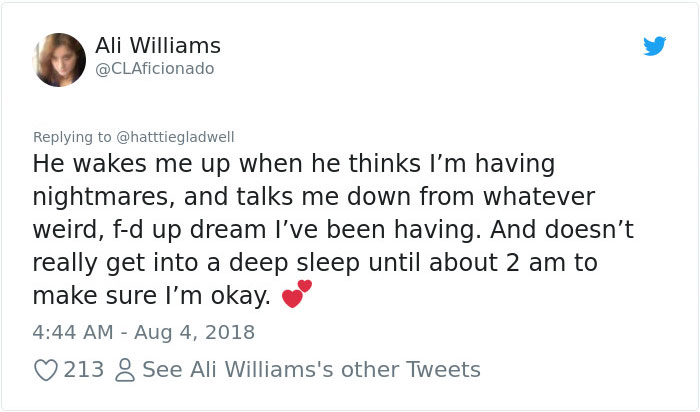Click the 213 likes count
This screenshot has height=412, width=700.
point(84,370)
